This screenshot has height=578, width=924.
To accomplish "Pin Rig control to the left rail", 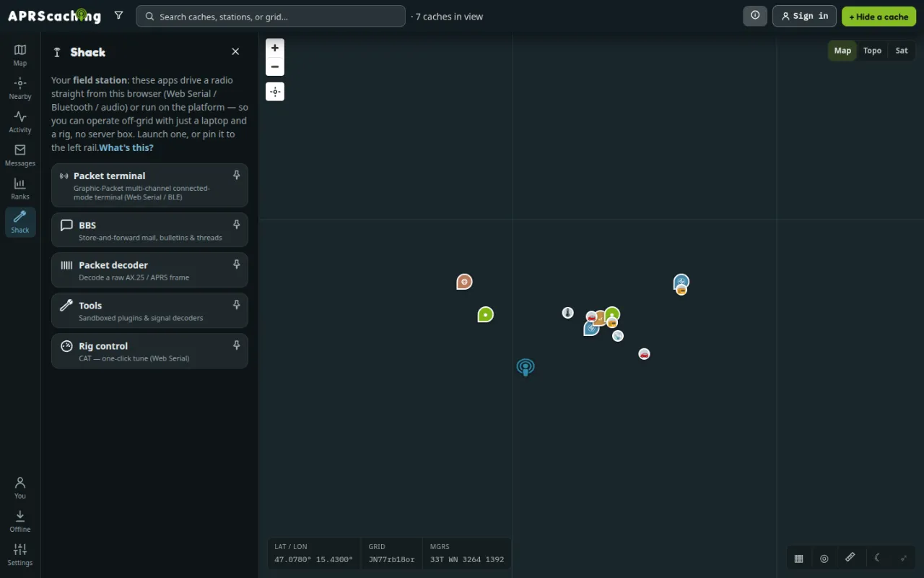I will click(236, 345).
